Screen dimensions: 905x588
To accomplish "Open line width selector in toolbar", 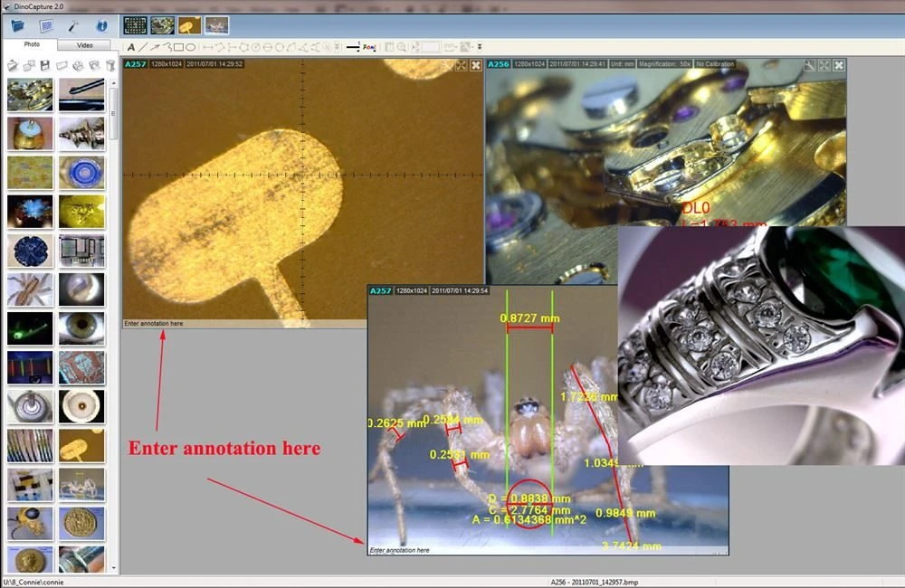I will (x=352, y=47).
